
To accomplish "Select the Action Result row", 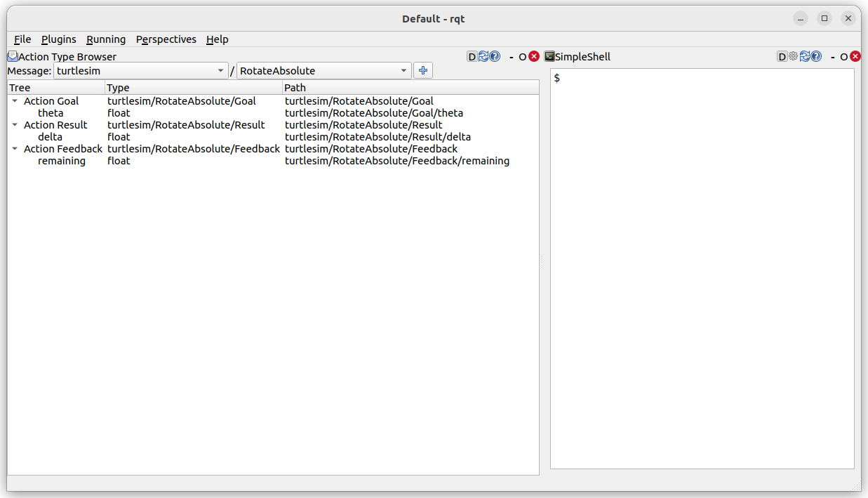I will tap(273, 125).
